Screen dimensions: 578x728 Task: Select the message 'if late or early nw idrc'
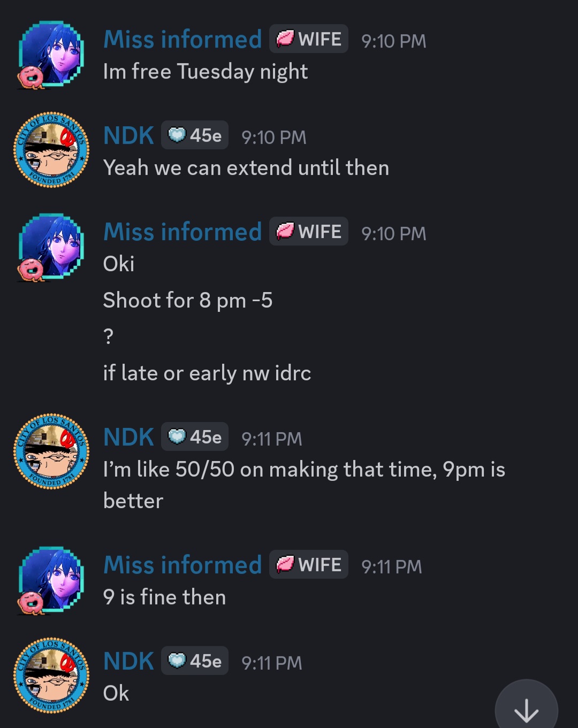tap(207, 373)
